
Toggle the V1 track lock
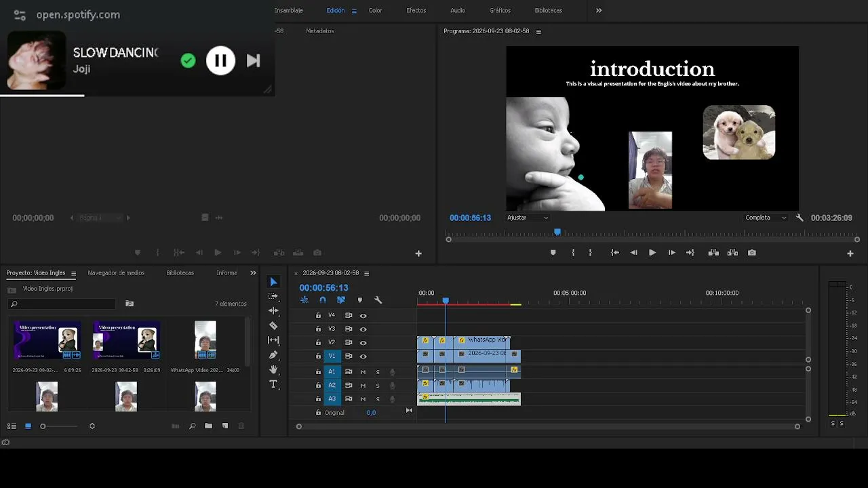click(318, 356)
